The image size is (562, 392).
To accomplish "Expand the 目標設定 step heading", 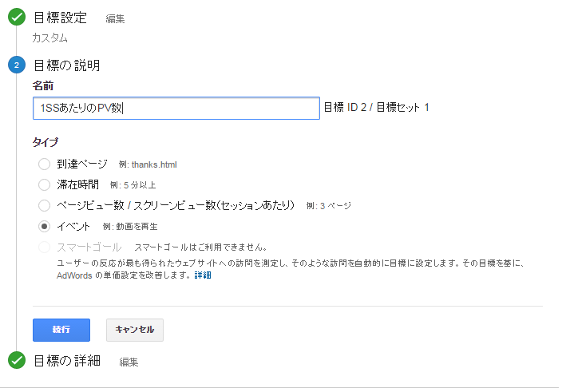I will 60,18.
